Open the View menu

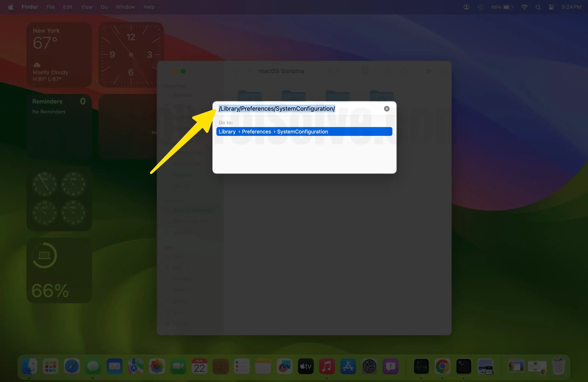coord(86,7)
